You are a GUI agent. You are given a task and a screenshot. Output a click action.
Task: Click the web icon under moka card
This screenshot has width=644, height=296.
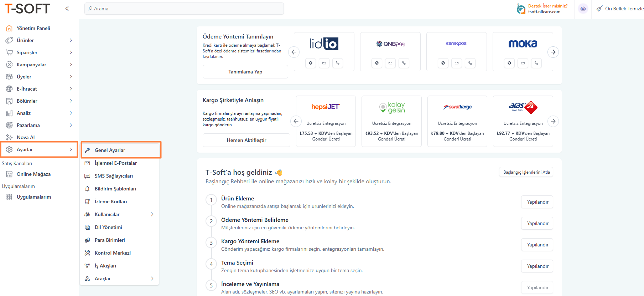509,63
